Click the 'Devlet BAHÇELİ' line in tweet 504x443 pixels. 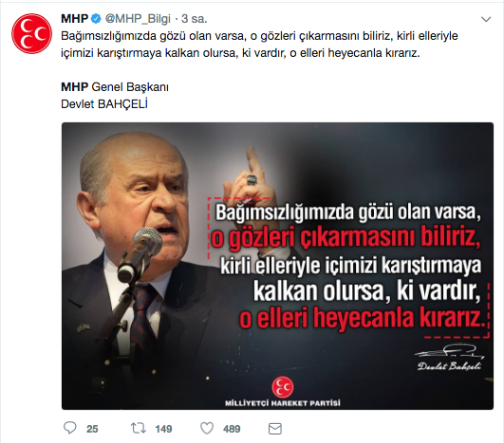[x=104, y=104]
